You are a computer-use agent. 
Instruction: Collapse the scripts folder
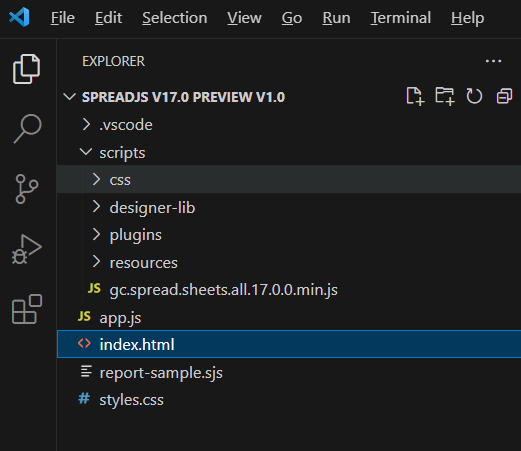pyautogui.click(x=289, y=152)
